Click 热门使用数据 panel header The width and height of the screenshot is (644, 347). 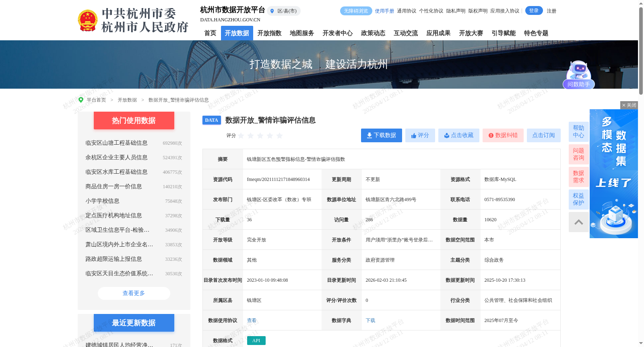tap(134, 121)
